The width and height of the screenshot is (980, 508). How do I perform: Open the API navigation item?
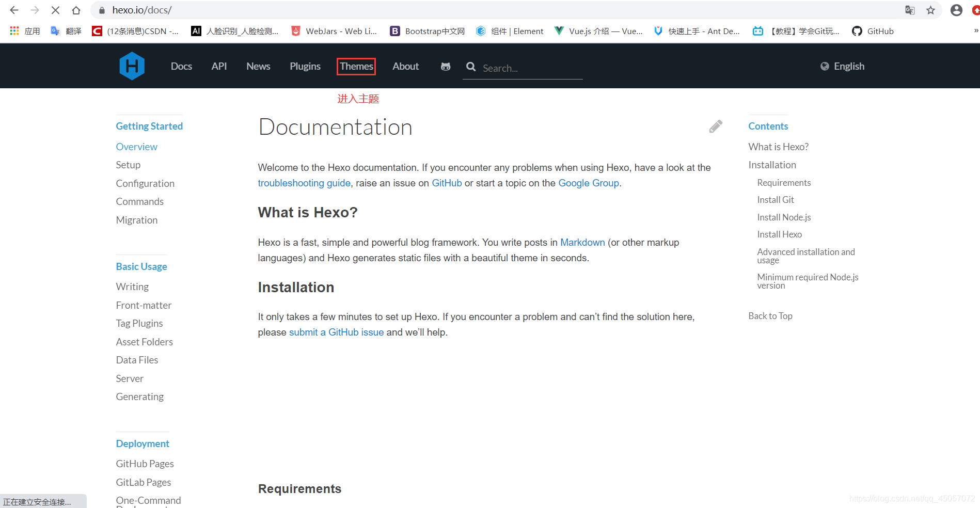click(219, 66)
